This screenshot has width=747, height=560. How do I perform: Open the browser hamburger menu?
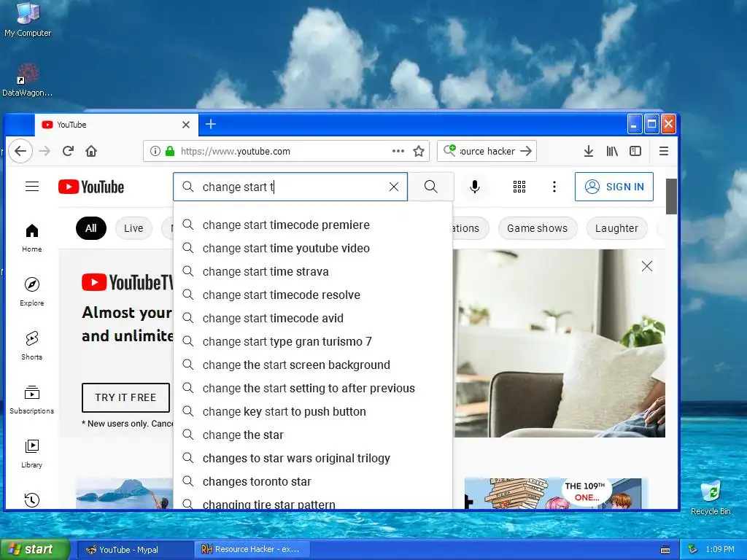pos(663,152)
